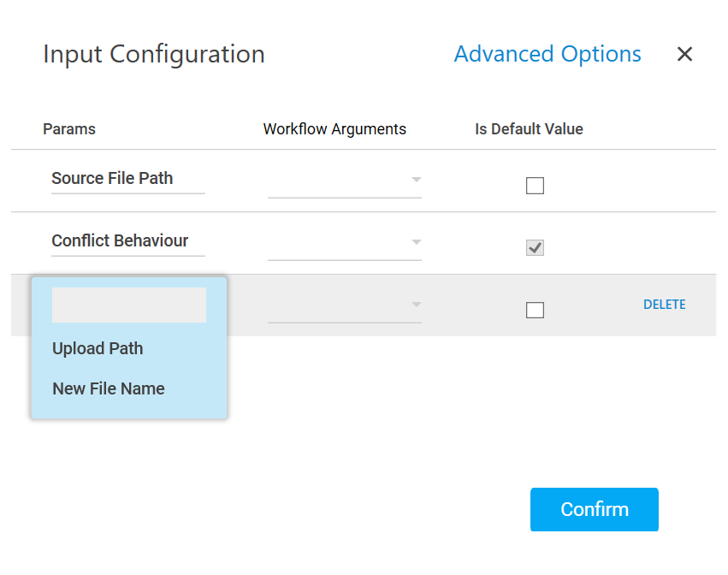Screen dimensions: 728x575
Task: Select Upload Path from the params list
Action: [98, 348]
